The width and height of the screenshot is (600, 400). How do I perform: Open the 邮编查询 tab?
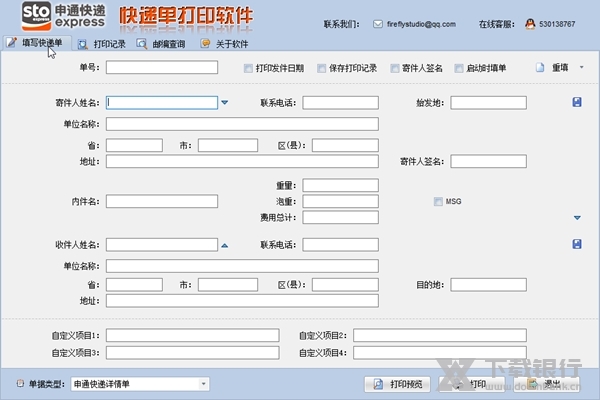161,44
